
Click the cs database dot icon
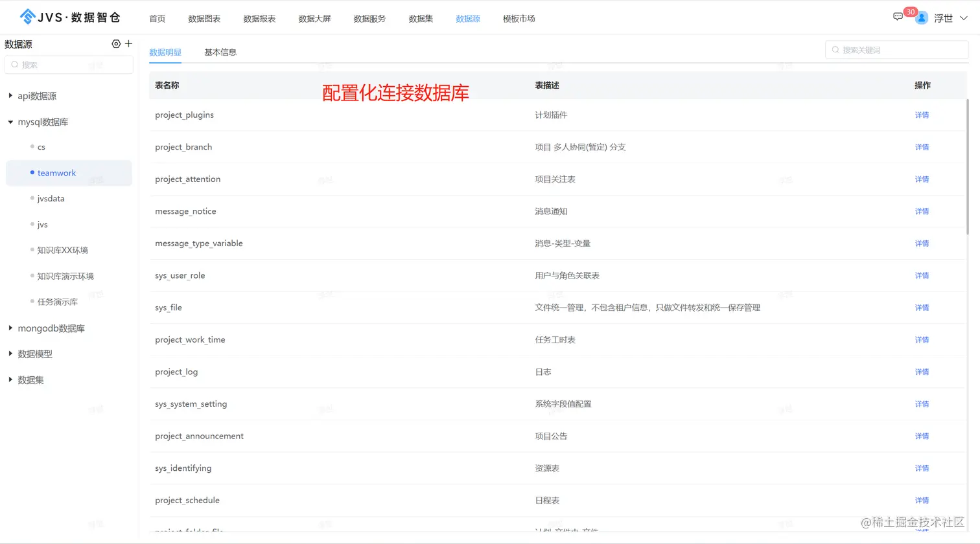31,147
